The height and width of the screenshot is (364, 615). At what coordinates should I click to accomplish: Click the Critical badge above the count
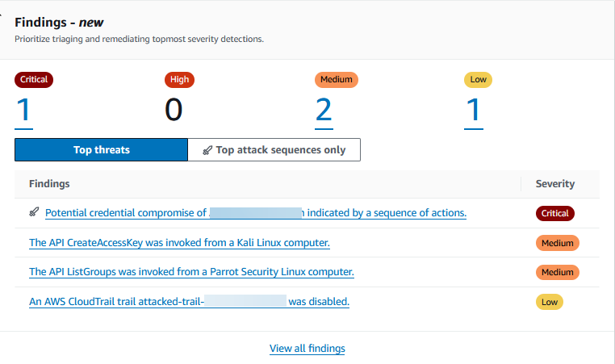point(34,80)
